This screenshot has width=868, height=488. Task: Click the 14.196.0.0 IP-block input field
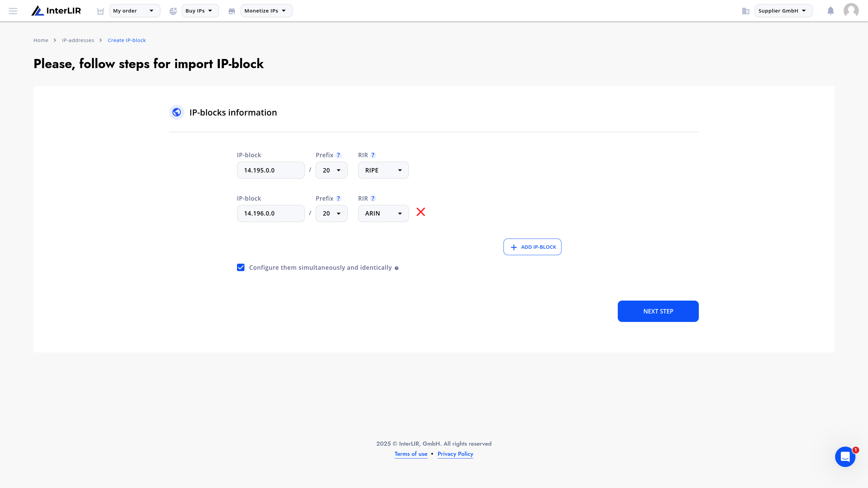point(271,213)
